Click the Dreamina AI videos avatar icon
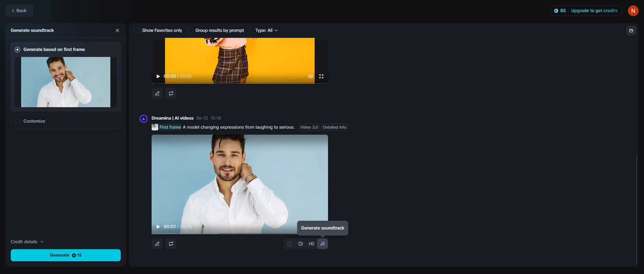Viewport: 644px width, 274px height. click(144, 119)
